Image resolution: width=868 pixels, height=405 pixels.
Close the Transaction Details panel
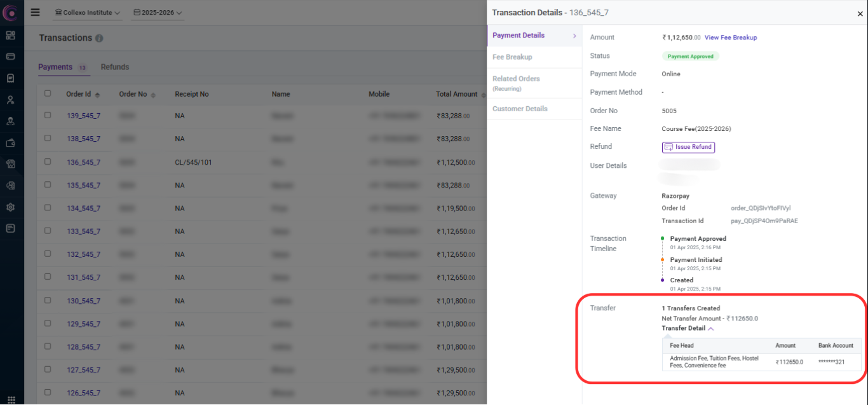pos(860,13)
